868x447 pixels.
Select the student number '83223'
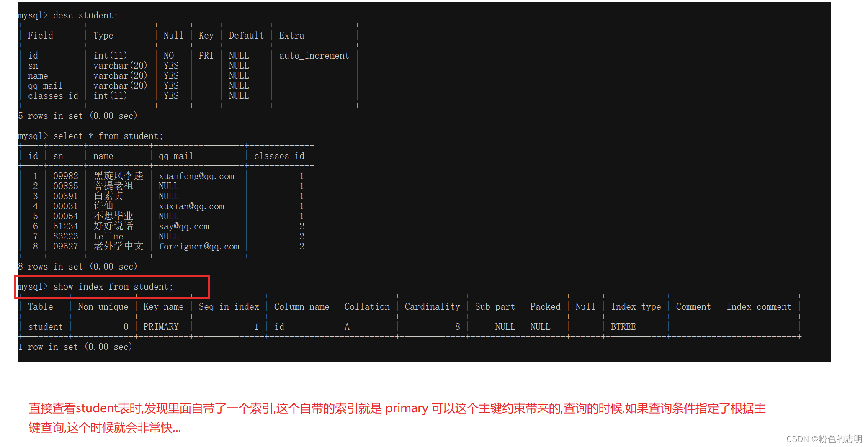click(66, 236)
